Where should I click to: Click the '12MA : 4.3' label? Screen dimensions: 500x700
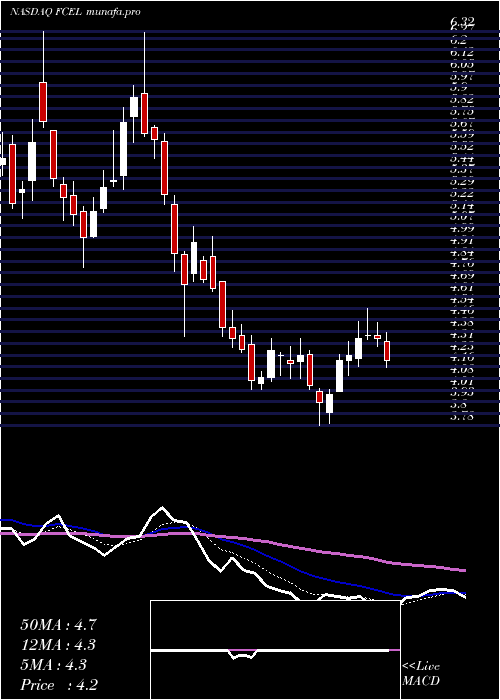tap(58, 645)
